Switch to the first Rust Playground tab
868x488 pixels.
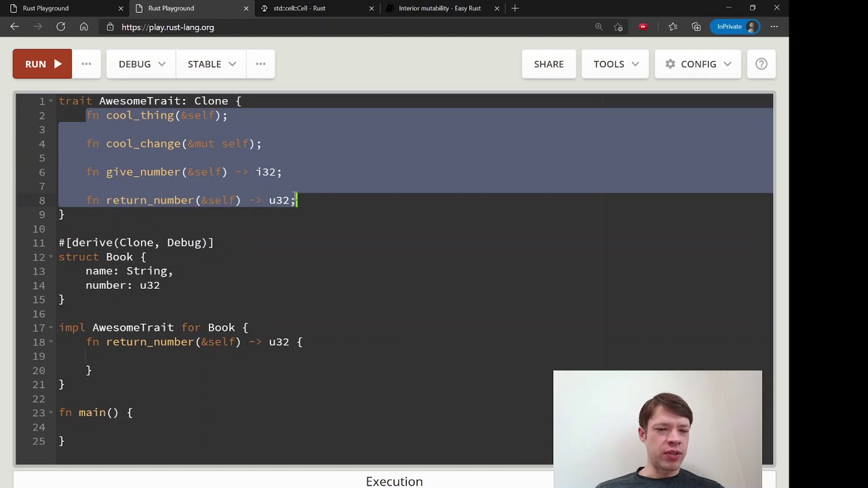click(64, 8)
